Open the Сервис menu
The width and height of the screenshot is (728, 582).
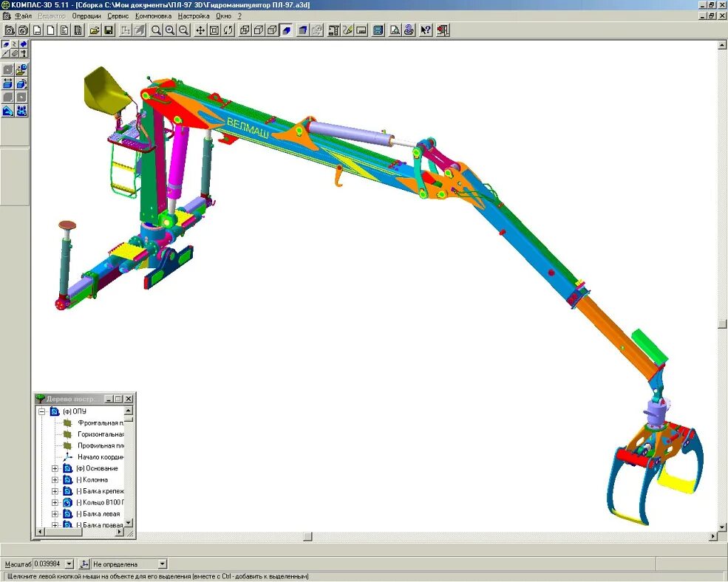click(x=118, y=16)
